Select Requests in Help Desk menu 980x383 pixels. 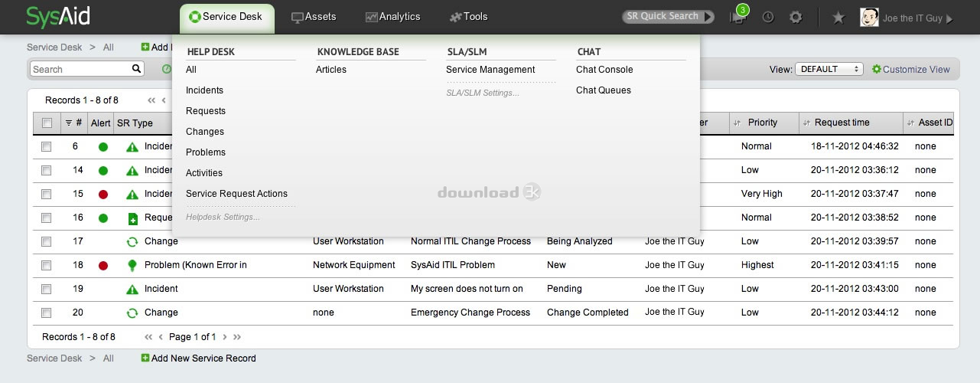tap(206, 111)
